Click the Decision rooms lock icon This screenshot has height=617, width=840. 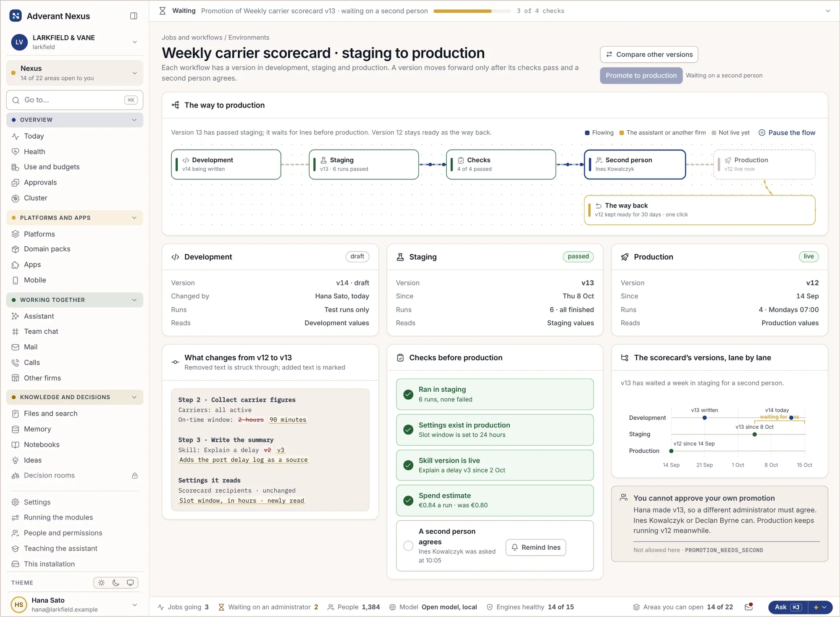pos(135,476)
